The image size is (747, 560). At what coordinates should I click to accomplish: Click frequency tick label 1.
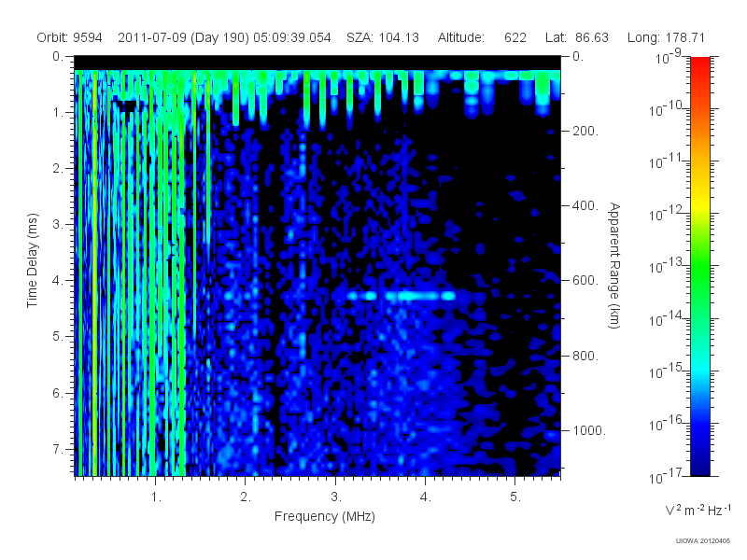156,497
